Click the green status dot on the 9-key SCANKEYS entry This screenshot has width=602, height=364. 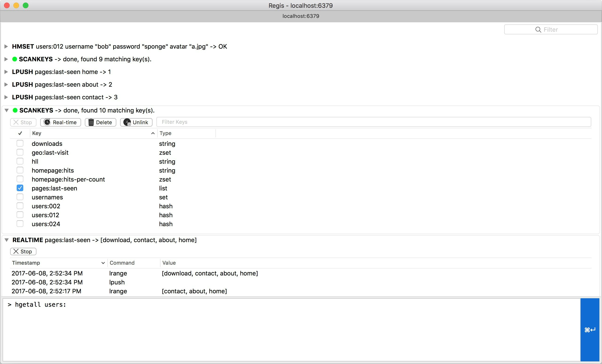click(x=15, y=59)
